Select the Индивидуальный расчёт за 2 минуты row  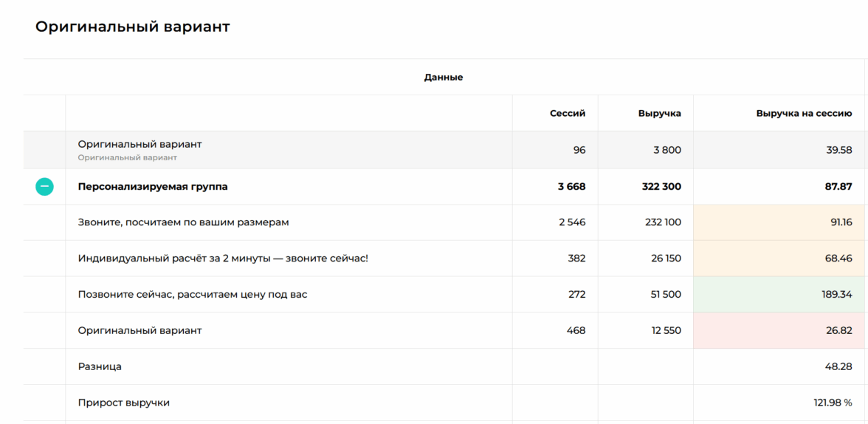(x=223, y=259)
